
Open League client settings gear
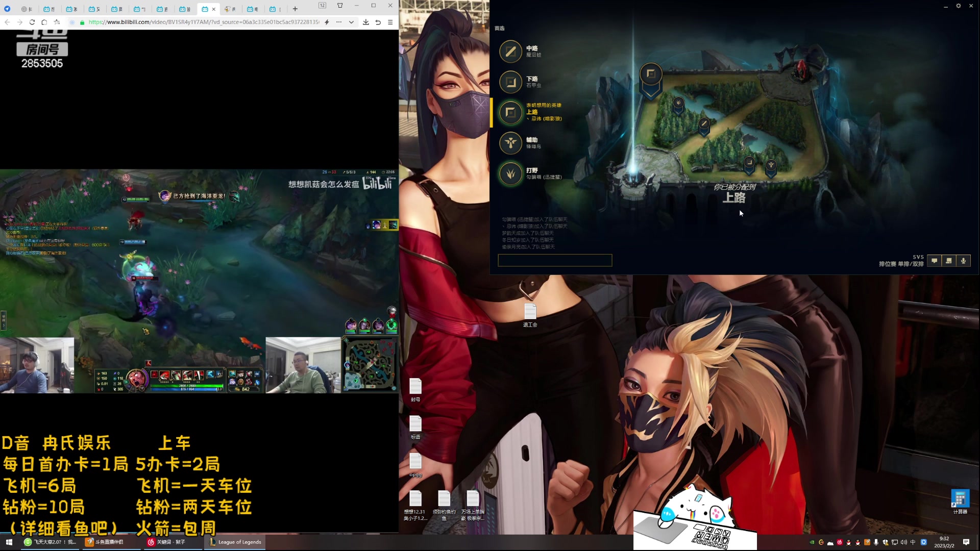958,6
